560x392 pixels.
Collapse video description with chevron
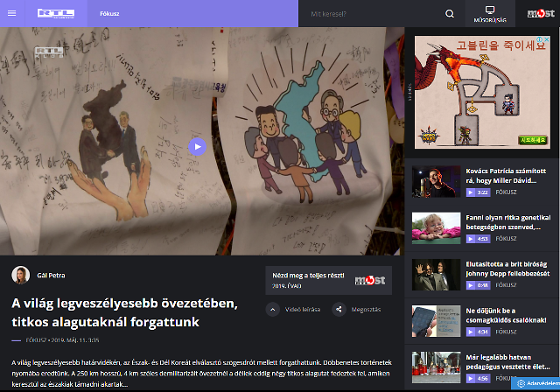pos(272,310)
